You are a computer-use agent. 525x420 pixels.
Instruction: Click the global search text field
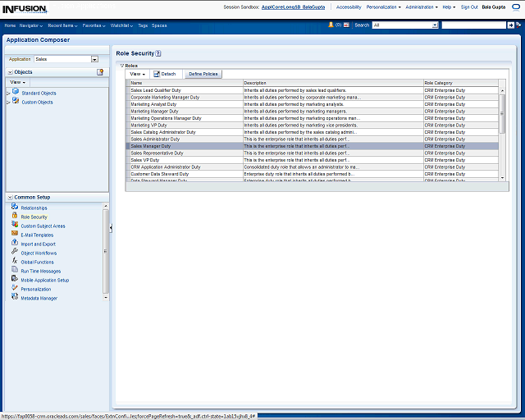tap(473, 25)
